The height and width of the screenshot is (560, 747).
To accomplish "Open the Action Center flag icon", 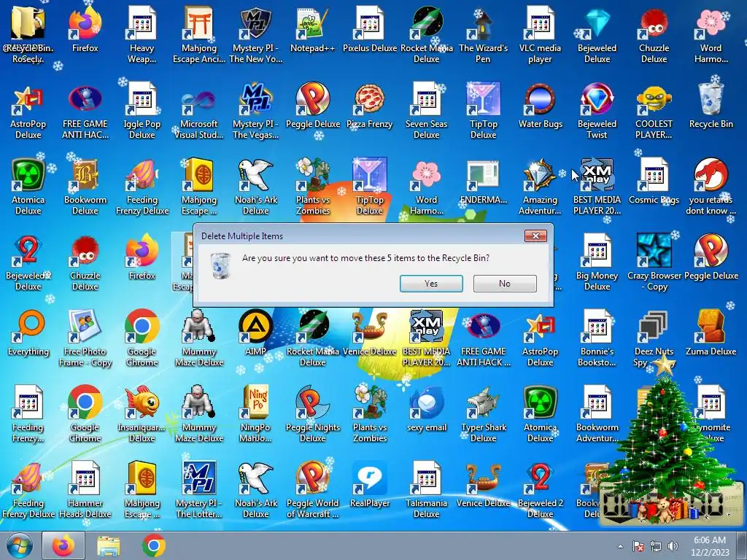I will point(638,546).
